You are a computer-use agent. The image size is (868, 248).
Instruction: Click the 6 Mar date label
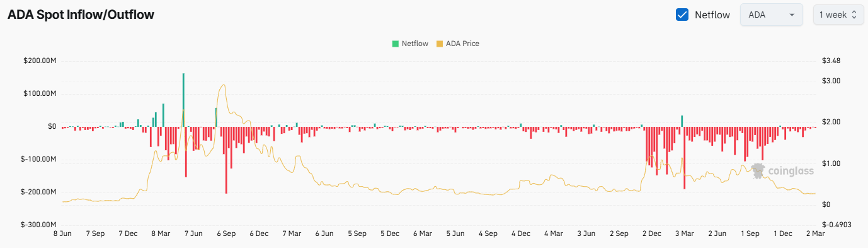click(423, 233)
